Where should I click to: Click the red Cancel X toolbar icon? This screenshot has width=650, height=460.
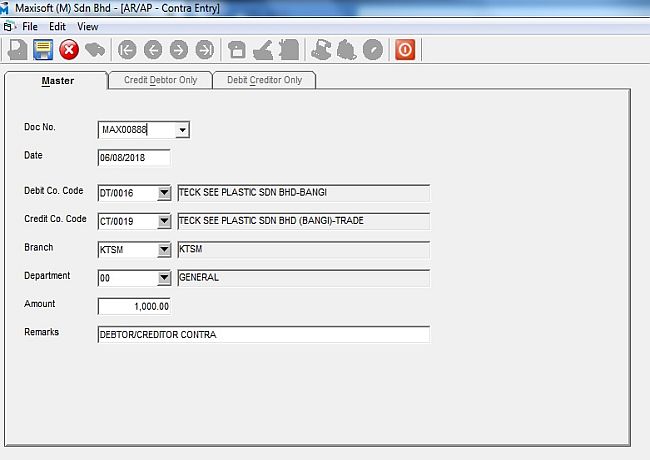click(69, 49)
